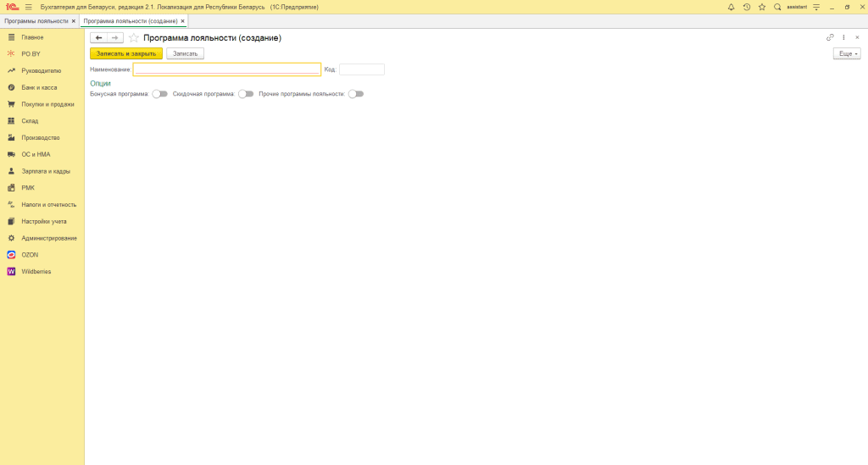Switch to Программы лояльности tab

(36, 21)
